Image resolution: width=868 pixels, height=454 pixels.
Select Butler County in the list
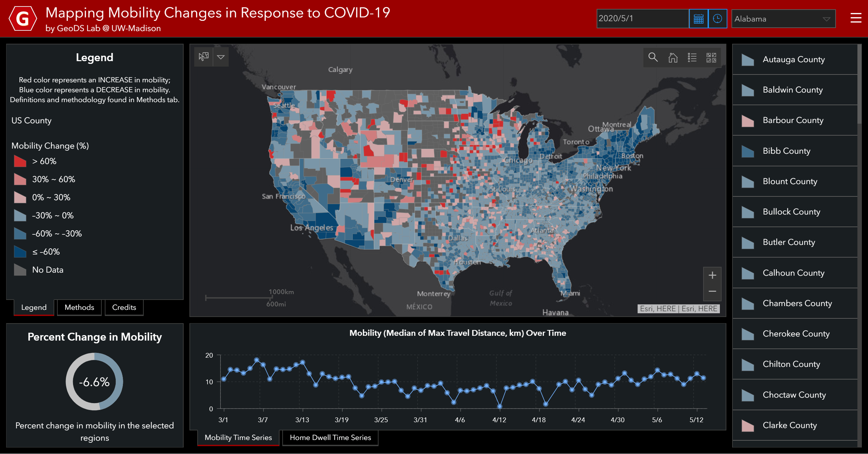795,242
